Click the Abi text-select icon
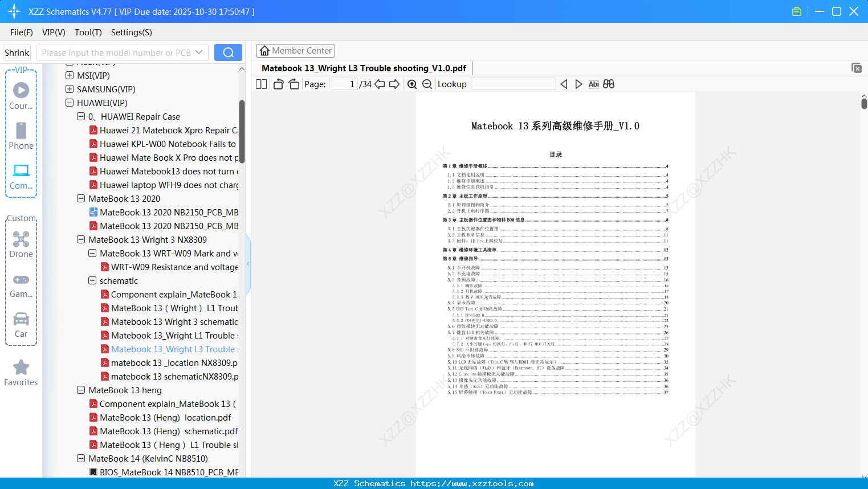This screenshot has height=489, width=868. pos(594,84)
